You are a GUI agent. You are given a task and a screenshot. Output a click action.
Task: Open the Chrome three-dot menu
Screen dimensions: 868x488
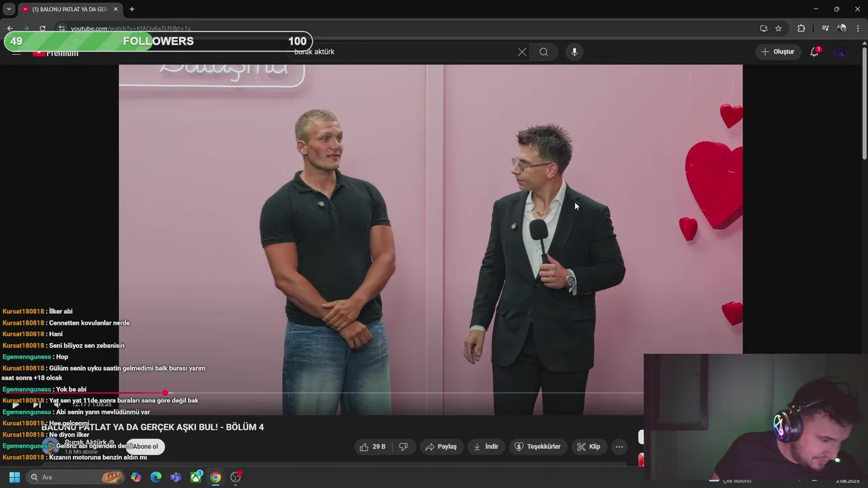point(858,28)
